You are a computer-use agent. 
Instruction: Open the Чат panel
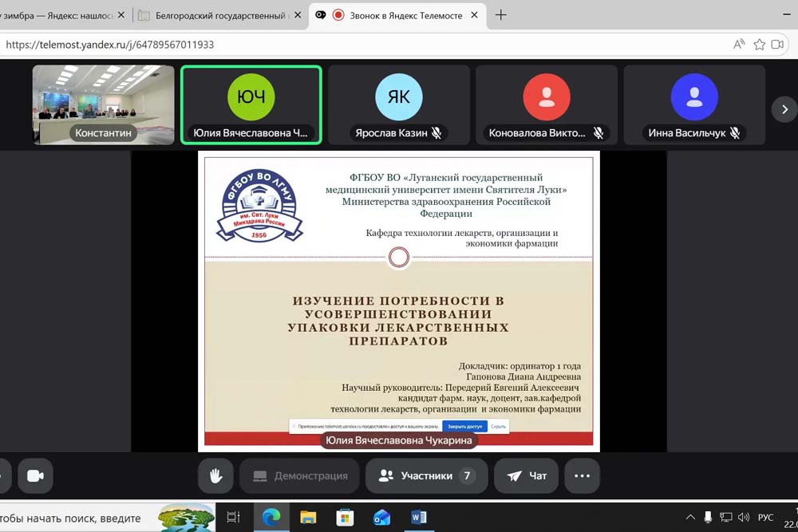tap(526, 475)
